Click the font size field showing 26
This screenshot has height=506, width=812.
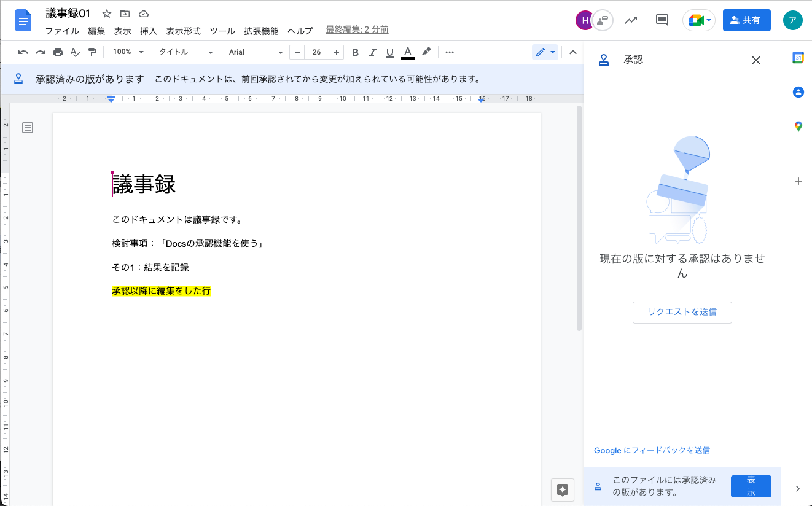[317, 52]
